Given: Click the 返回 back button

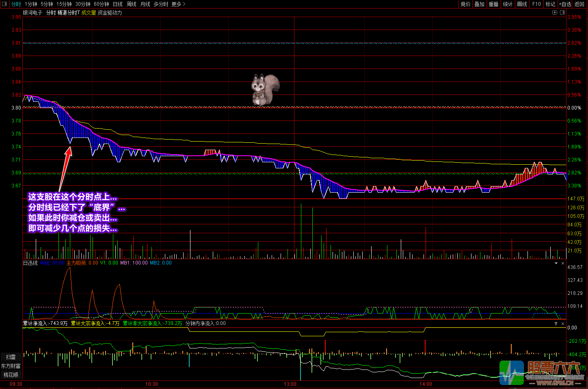Looking at the screenshot, I should tap(579, 4).
